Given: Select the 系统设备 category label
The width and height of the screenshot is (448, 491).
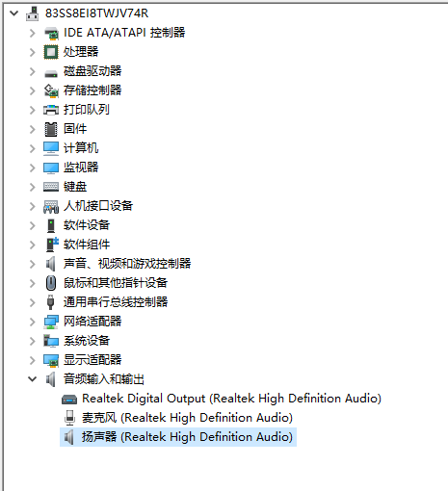Looking at the screenshot, I should click(87, 341).
